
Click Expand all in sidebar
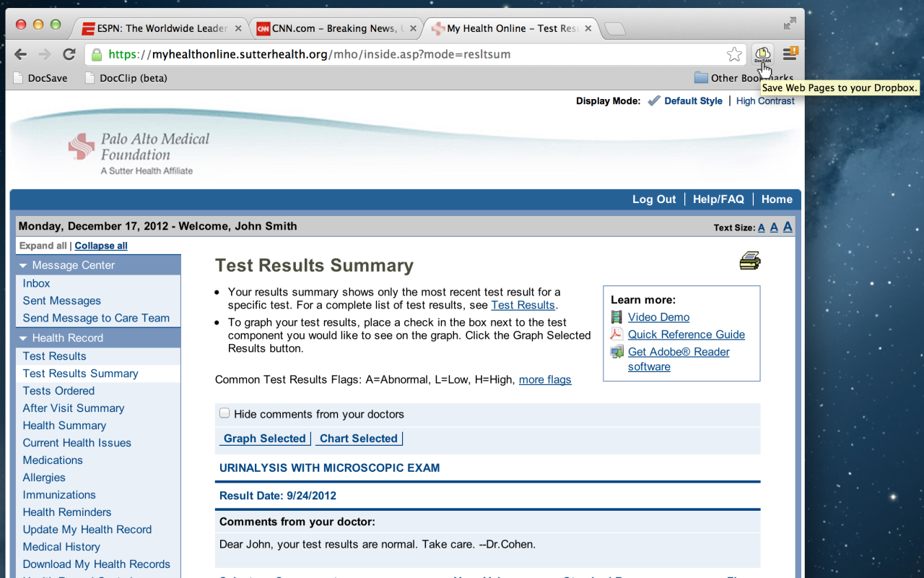tap(43, 246)
